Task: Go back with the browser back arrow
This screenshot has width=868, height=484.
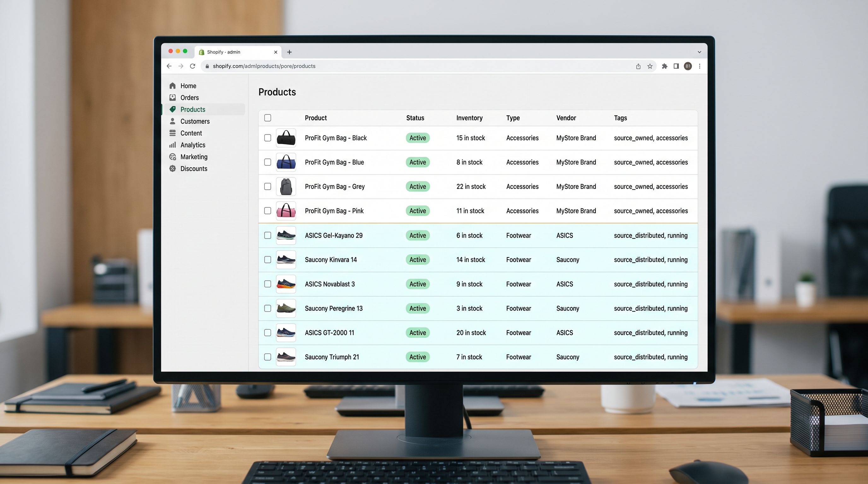Action: [x=169, y=66]
